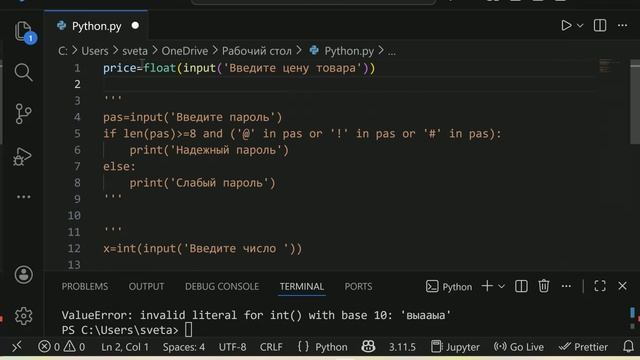Create a new terminal with plus icon
640x360 pixels.
pos(487,286)
